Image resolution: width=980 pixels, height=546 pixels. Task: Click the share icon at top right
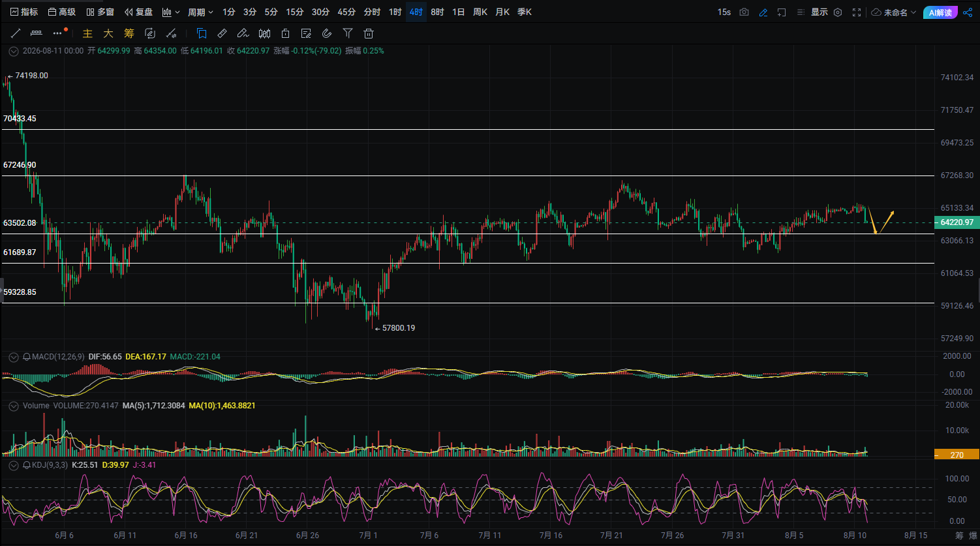967,12
